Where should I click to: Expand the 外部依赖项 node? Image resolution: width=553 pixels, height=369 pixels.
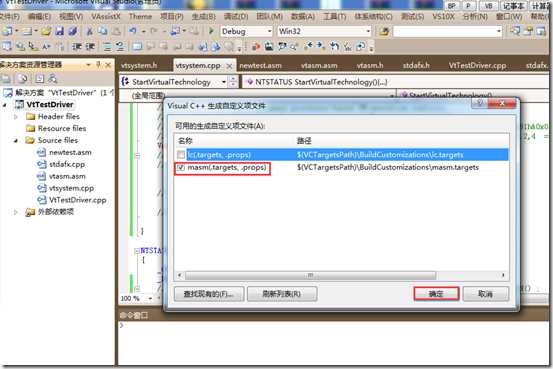(16, 212)
